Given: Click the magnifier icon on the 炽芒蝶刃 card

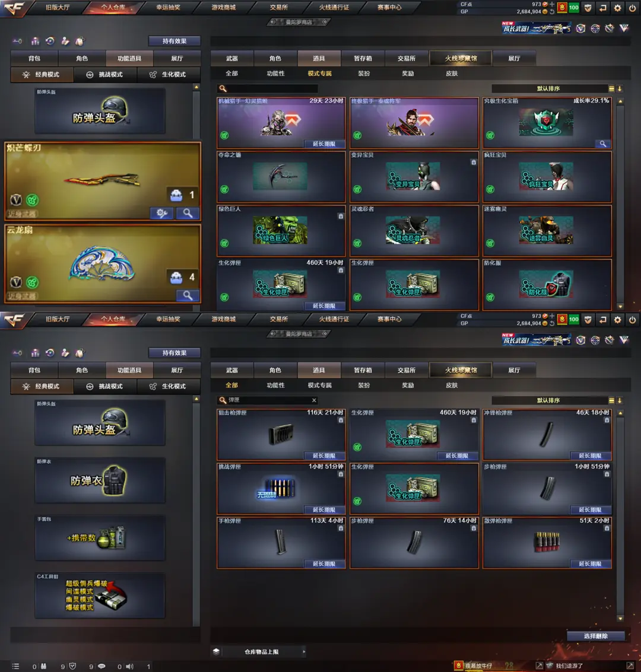Looking at the screenshot, I should click(188, 213).
